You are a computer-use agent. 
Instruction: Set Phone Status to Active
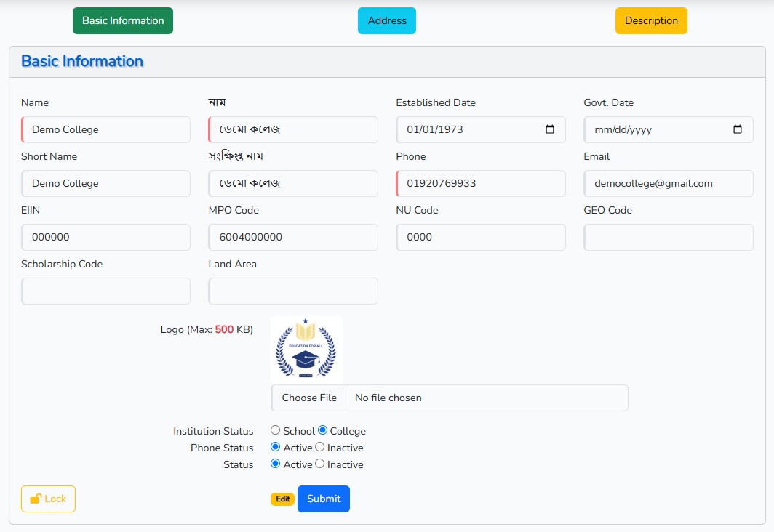(x=275, y=447)
